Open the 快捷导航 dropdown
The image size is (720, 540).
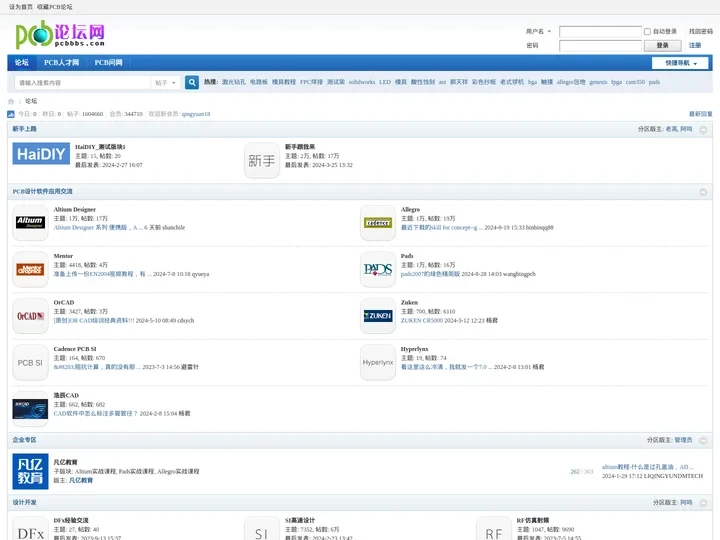[680, 63]
